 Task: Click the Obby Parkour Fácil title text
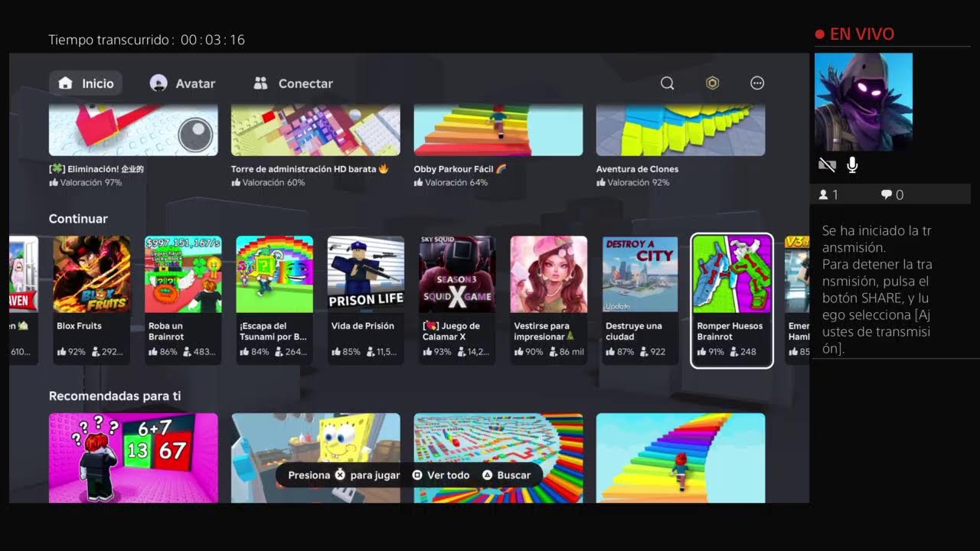460,169
